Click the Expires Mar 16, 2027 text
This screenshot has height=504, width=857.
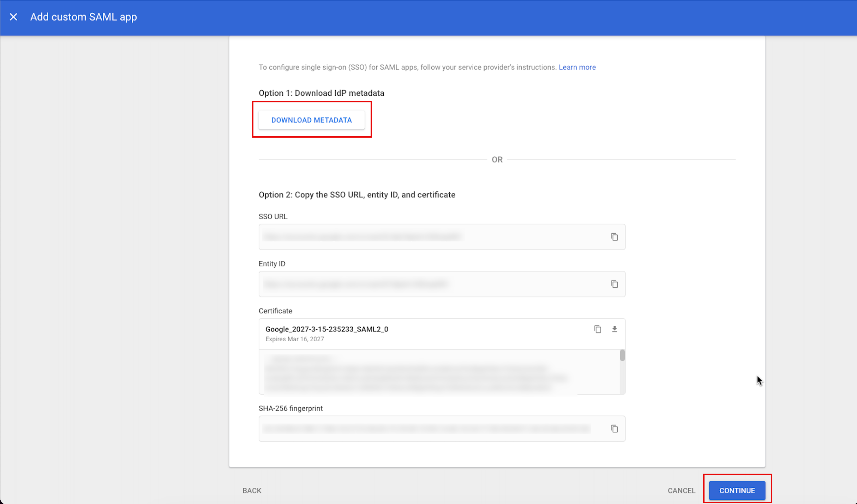click(294, 339)
